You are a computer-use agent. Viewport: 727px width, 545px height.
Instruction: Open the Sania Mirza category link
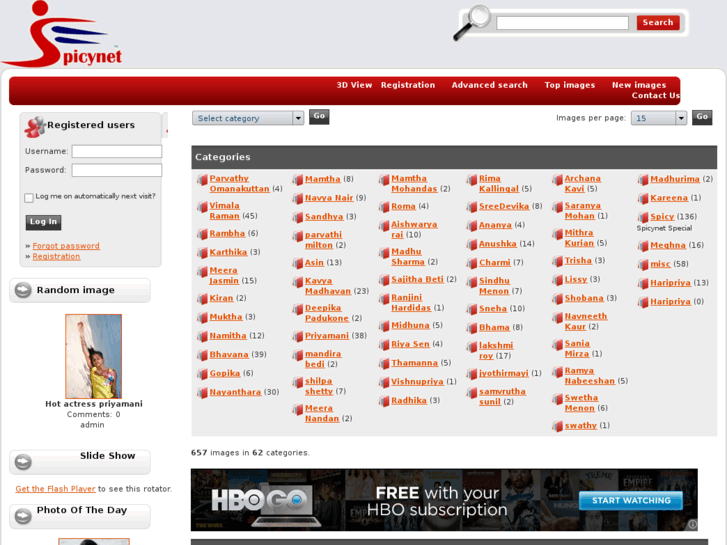tap(577, 349)
